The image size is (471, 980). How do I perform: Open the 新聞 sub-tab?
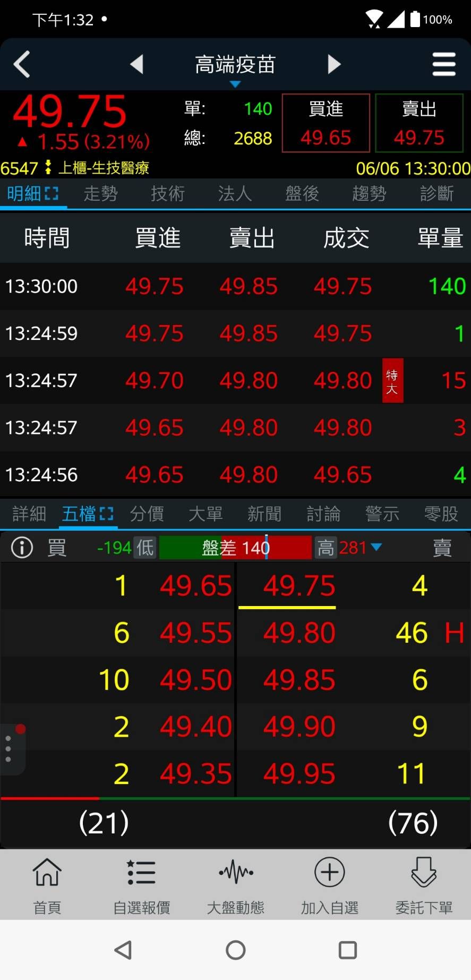(264, 514)
